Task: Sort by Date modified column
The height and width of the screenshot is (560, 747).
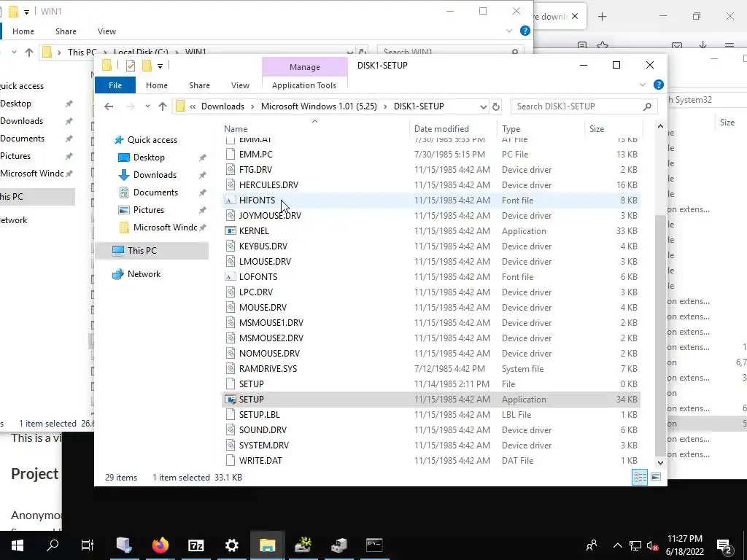Action: coord(441,128)
